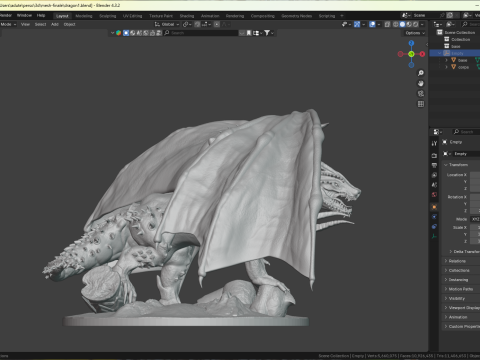Screen dimensions: 480x360
Task: Open the Physics properties tab
Action: pyautogui.click(x=434, y=217)
